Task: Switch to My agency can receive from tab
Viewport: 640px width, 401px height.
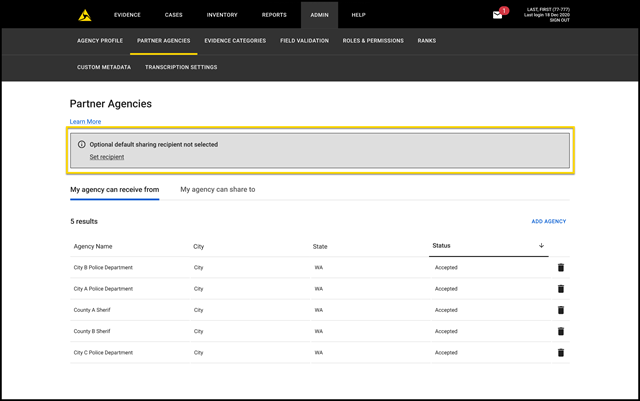Action: [115, 189]
